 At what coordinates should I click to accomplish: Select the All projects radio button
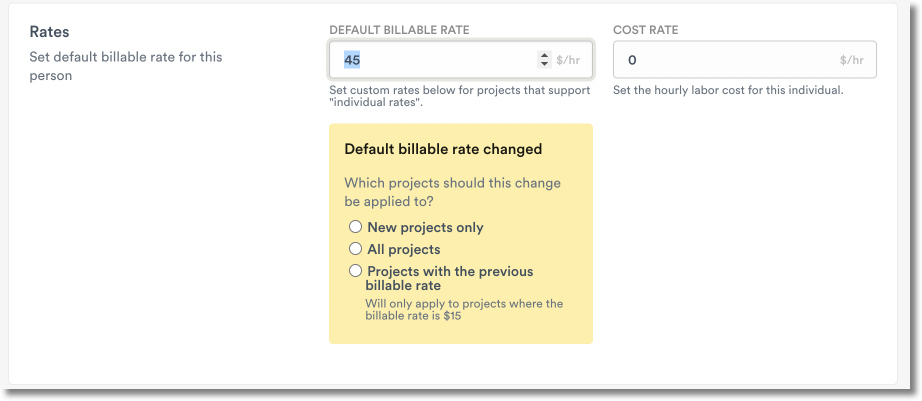coord(354,248)
